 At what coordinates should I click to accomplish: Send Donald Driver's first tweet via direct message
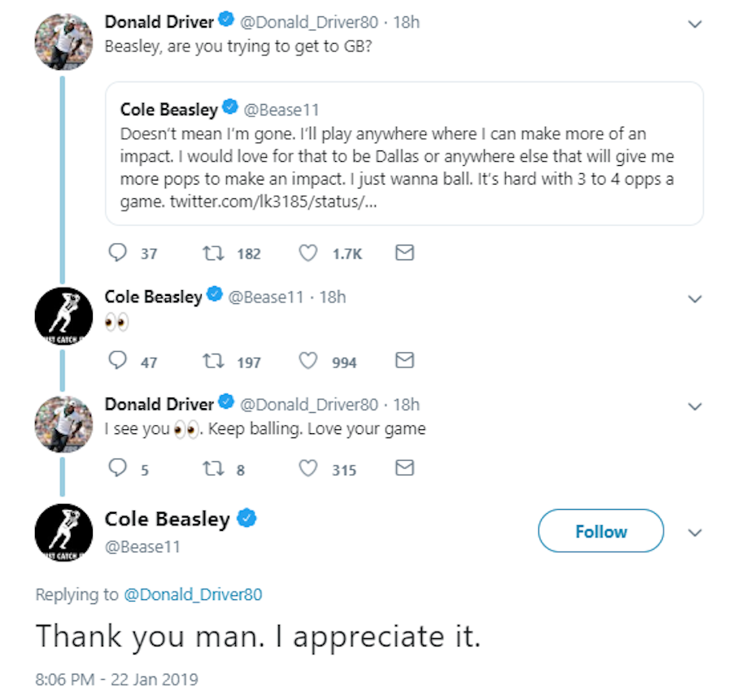[404, 254]
